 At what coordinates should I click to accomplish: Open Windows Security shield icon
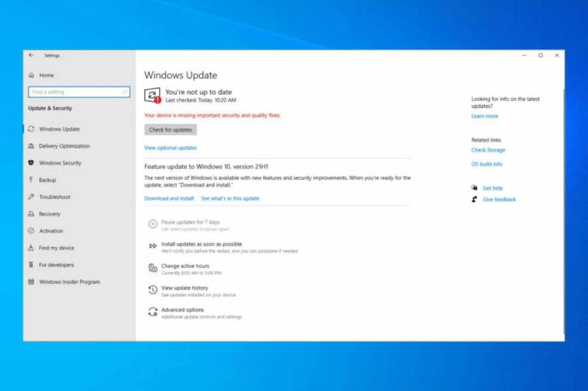pyautogui.click(x=31, y=163)
